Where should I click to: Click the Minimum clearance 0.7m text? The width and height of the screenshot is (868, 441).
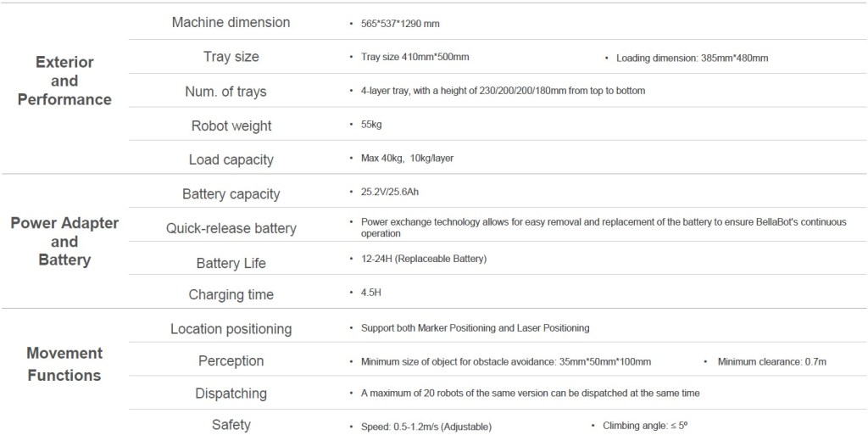click(771, 362)
